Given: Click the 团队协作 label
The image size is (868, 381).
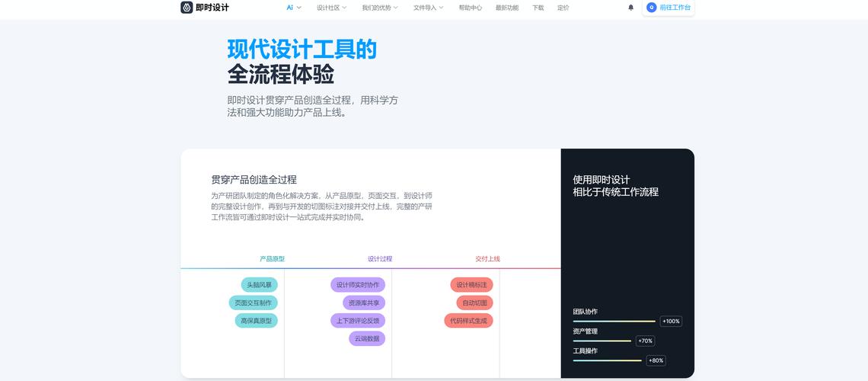Looking at the screenshot, I should [x=585, y=312].
